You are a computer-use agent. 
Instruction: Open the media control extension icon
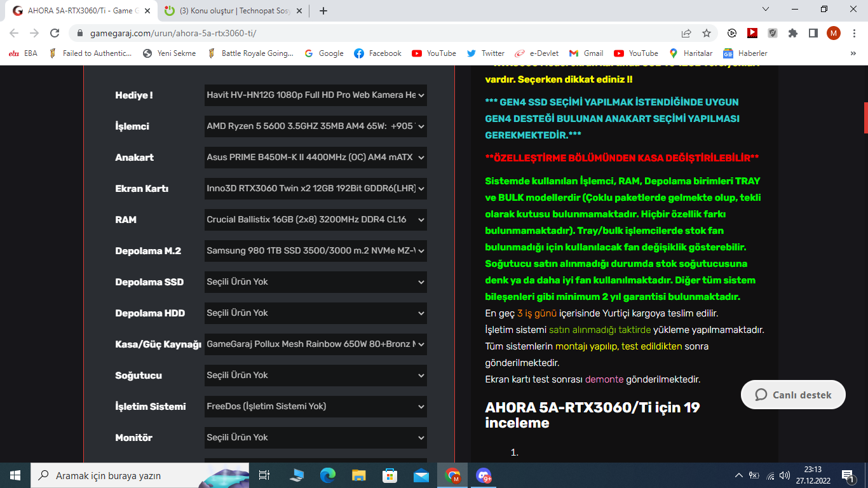pos(732,33)
